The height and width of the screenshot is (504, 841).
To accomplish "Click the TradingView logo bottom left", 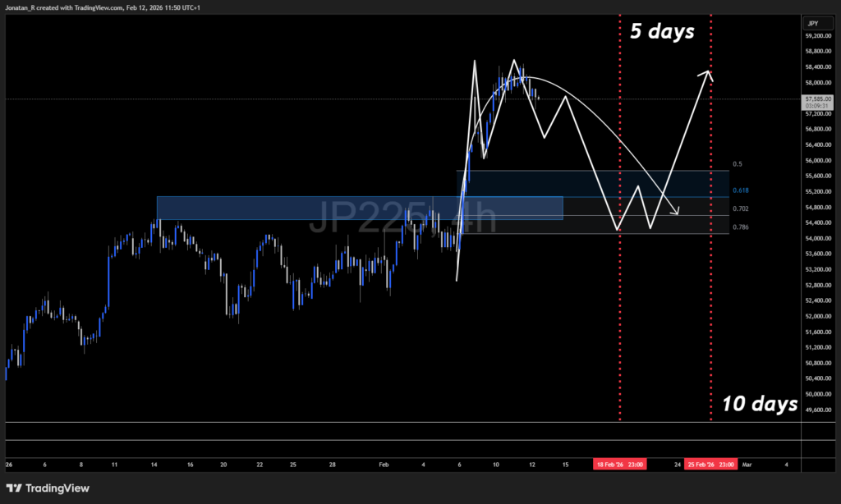I will coord(47,488).
